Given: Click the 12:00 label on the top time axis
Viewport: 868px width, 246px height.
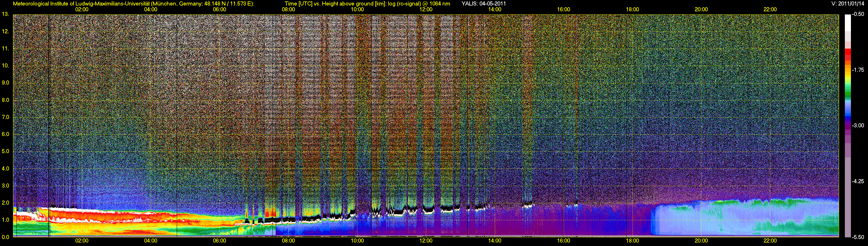Looking at the screenshot, I should tap(426, 10).
